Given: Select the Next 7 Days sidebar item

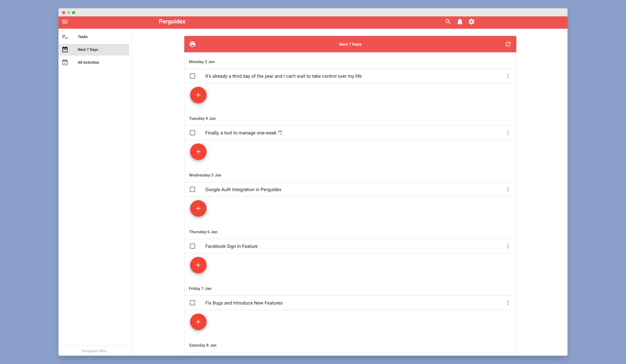Looking at the screenshot, I should point(88,50).
